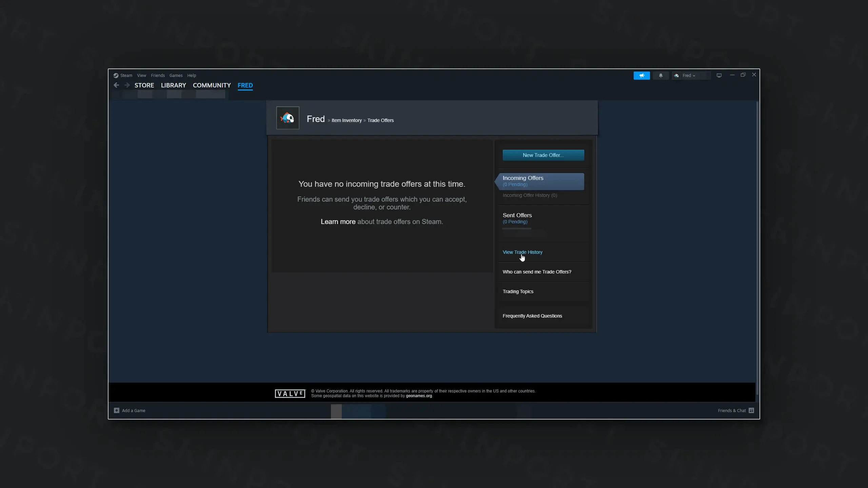The image size is (868, 488).
Task: Open the Games menu
Action: [176, 76]
